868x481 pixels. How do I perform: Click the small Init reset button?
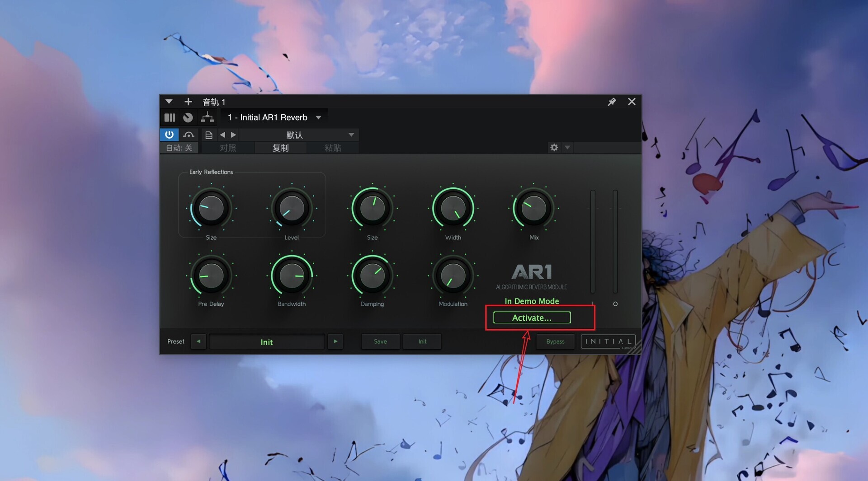(422, 341)
